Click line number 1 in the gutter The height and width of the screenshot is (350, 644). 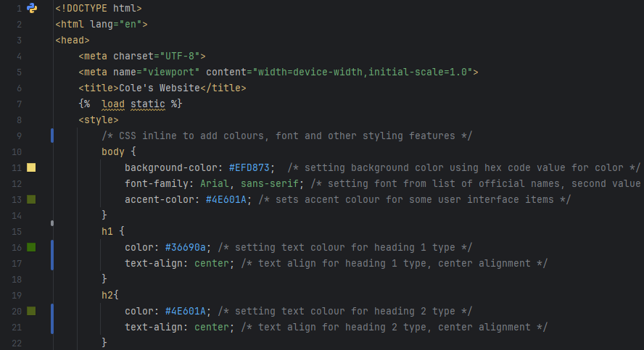(x=18, y=8)
